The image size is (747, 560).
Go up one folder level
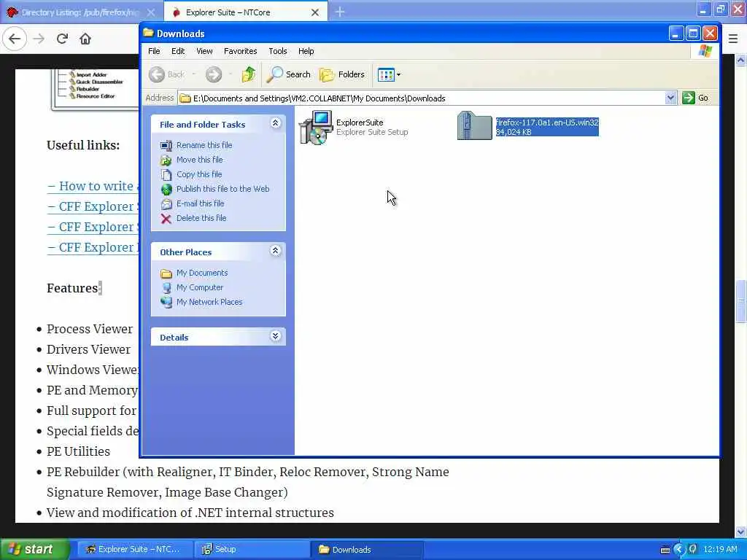(249, 74)
